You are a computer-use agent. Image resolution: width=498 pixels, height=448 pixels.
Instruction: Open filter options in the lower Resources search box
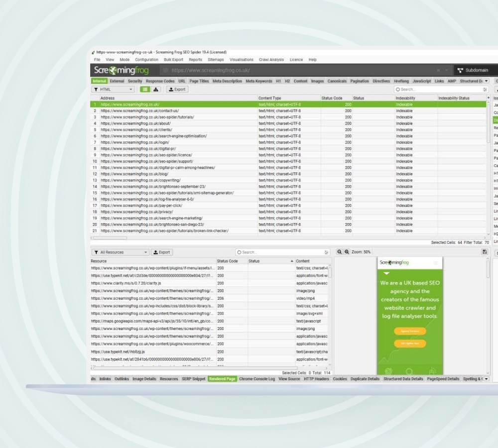[x=326, y=252]
